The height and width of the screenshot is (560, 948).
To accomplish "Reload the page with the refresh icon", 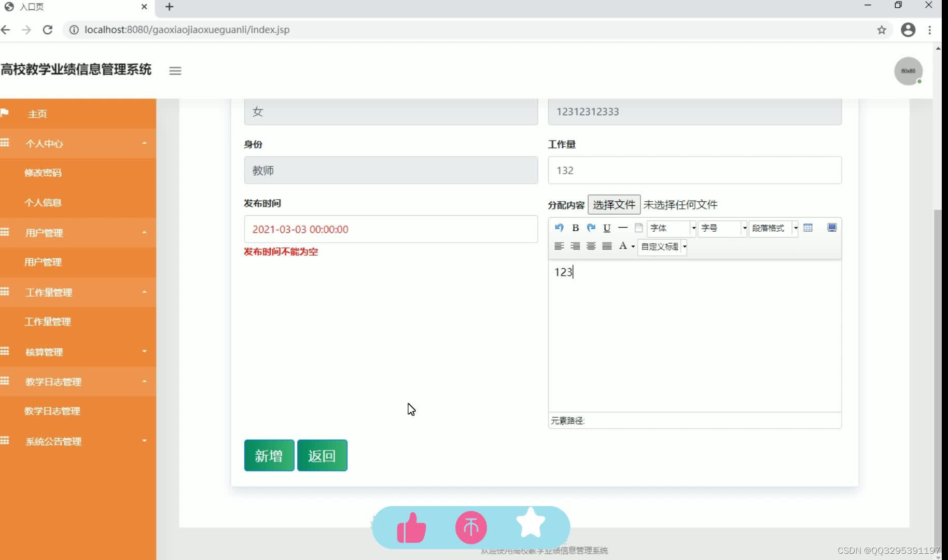I will 48,30.
